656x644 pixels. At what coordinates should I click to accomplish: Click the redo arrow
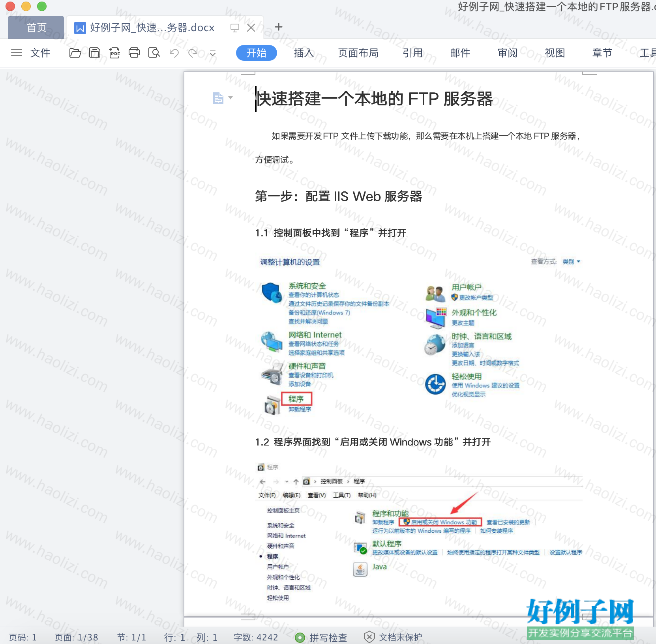coord(193,53)
